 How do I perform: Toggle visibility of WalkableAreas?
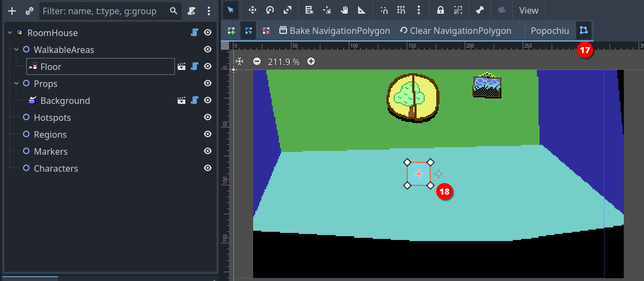pos(208,49)
